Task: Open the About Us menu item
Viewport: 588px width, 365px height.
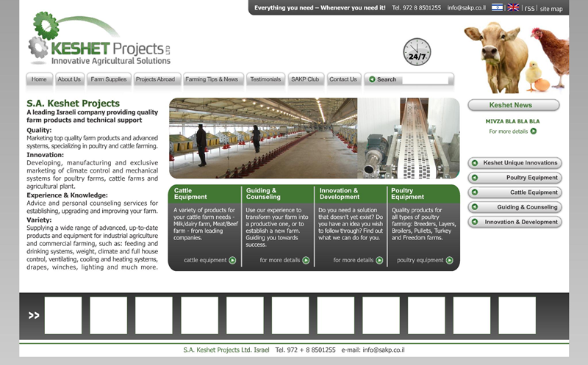Action: click(x=69, y=79)
